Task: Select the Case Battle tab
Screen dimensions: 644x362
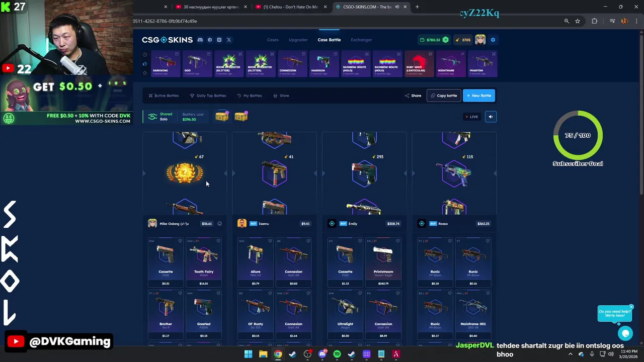Action: [x=329, y=40]
